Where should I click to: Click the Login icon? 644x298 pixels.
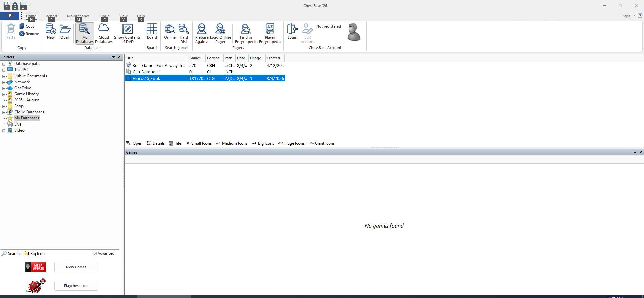point(292,32)
